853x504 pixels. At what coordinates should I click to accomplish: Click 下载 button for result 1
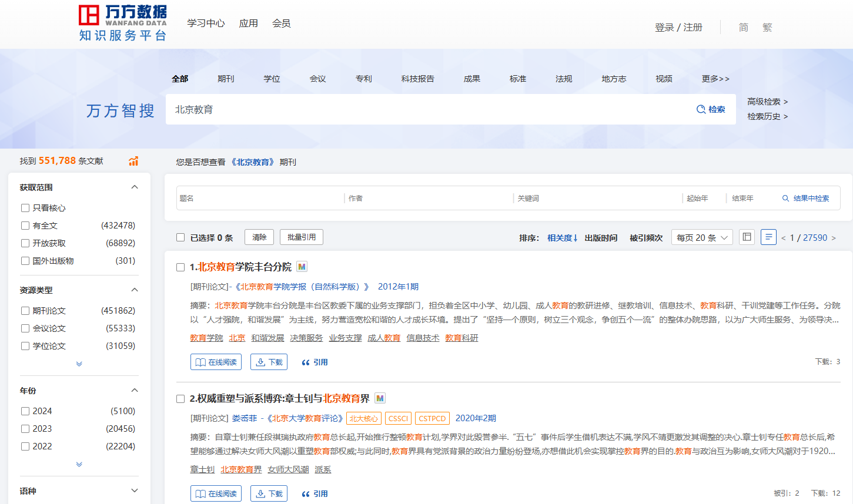pos(270,362)
